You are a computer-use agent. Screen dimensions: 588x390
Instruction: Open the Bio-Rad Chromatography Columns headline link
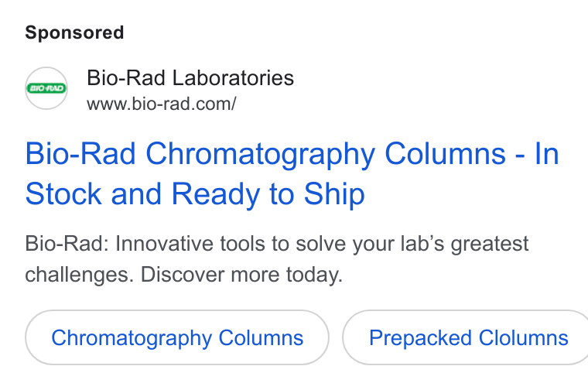tap(292, 173)
